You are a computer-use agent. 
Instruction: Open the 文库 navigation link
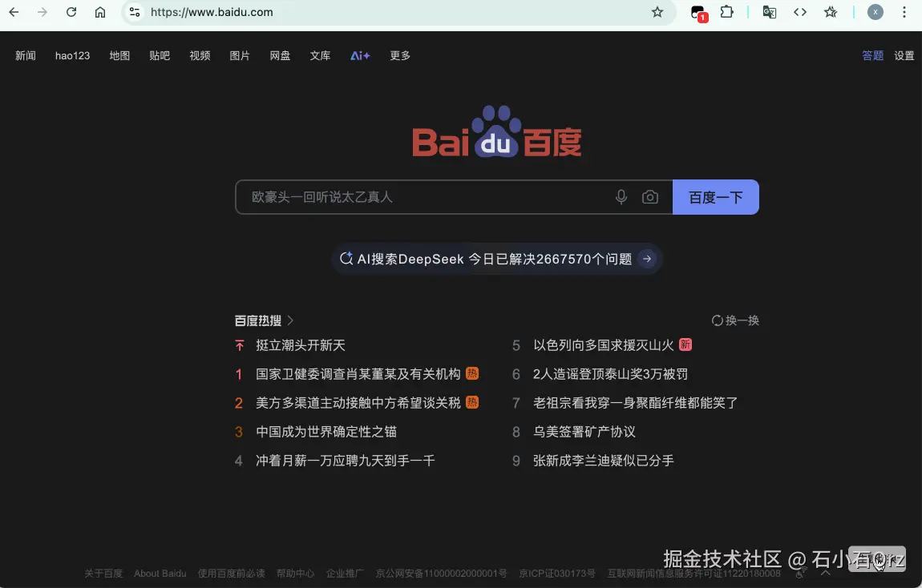pyautogui.click(x=320, y=55)
